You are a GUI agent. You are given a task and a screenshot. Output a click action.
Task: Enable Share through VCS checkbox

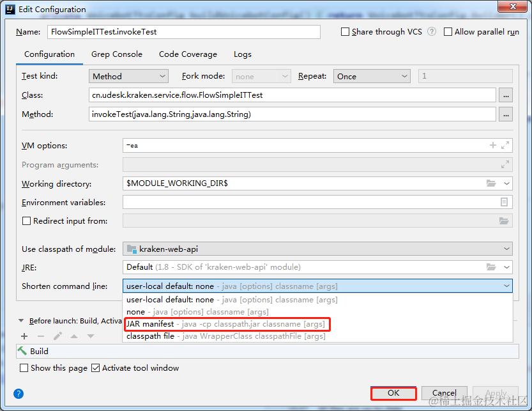point(345,31)
